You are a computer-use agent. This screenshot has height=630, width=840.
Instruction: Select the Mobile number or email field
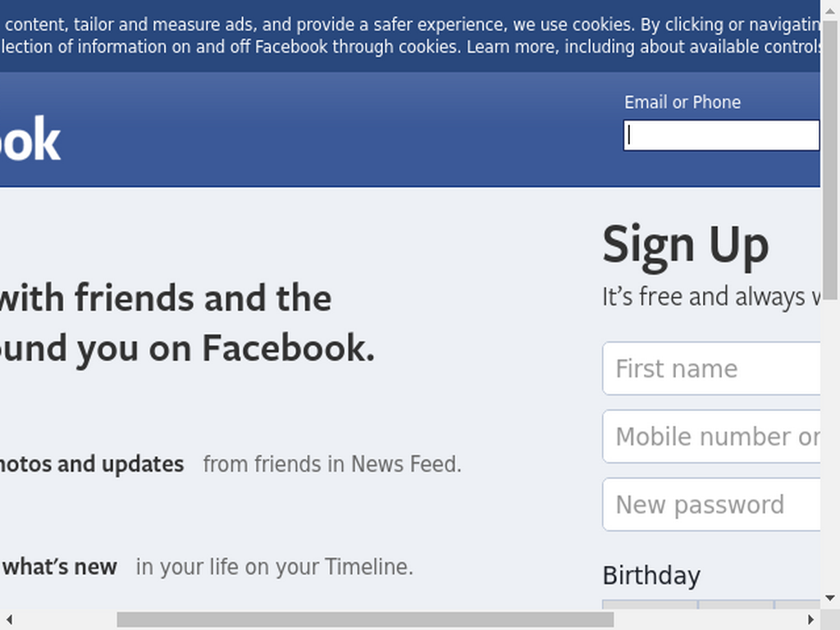[x=711, y=436]
